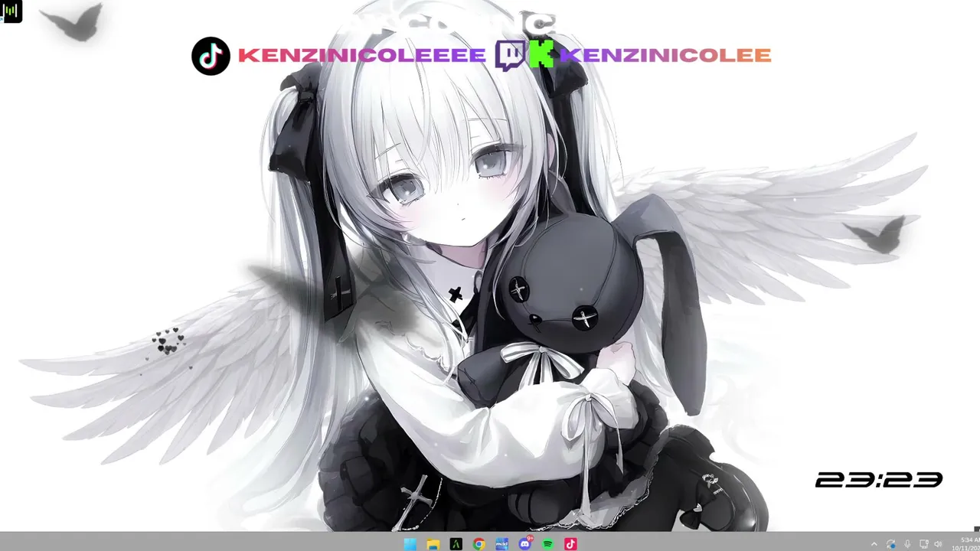Open the blue mck3 taskbar app

pos(502,544)
